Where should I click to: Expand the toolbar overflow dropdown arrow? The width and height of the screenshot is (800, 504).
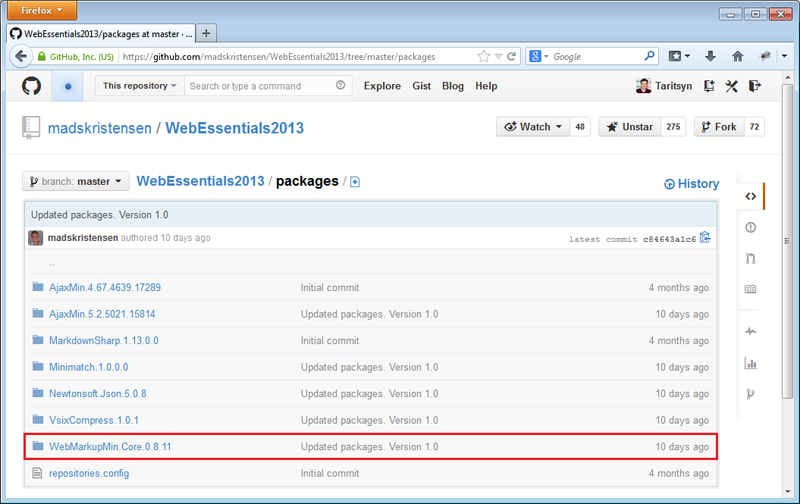click(784, 56)
